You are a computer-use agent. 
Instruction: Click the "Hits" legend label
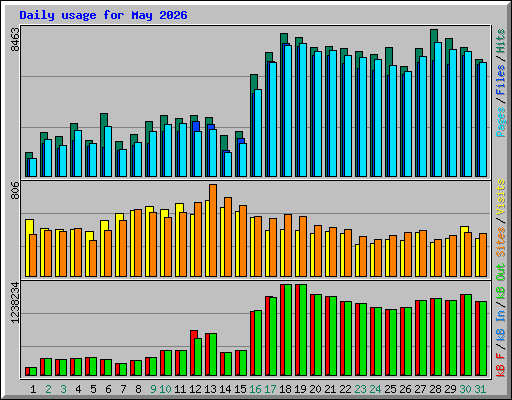501,41
